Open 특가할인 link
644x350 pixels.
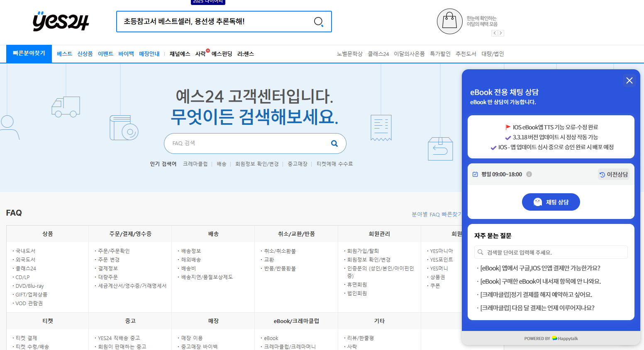tap(440, 54)
